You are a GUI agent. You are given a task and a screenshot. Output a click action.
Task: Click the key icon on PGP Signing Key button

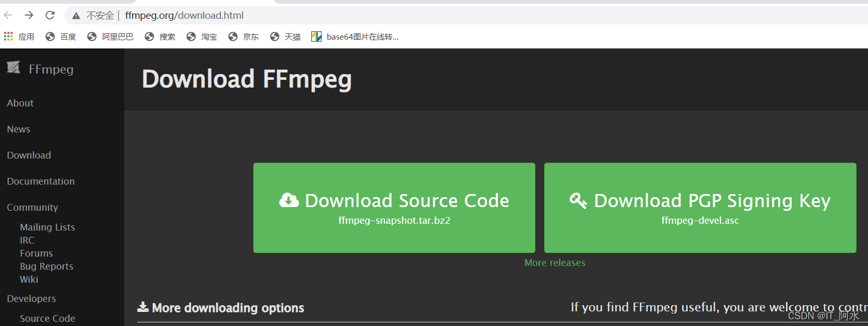[x=578, y=200]
